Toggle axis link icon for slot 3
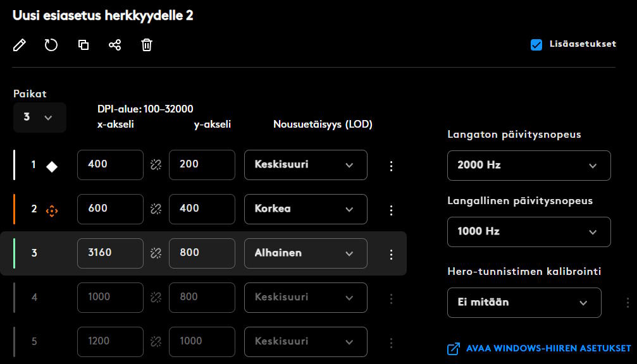Screen dimensions: 637x364 click(156, 253)
